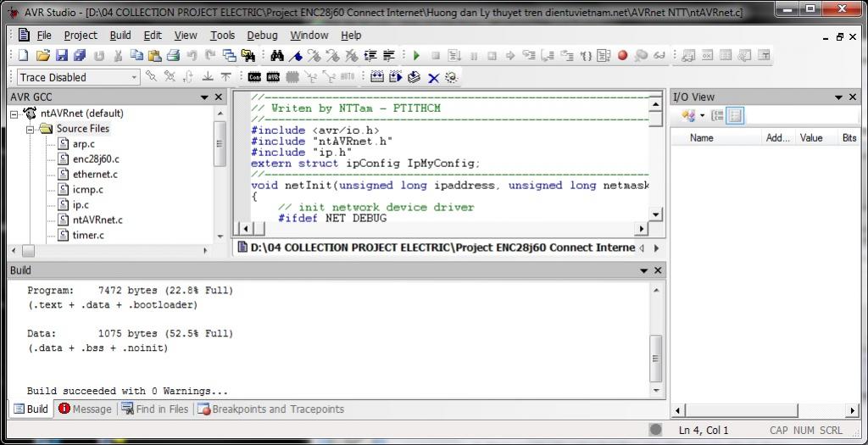Open the Debug menu
Screen dimensions: 868x445
pyautogui.click(x=262, y=36)
